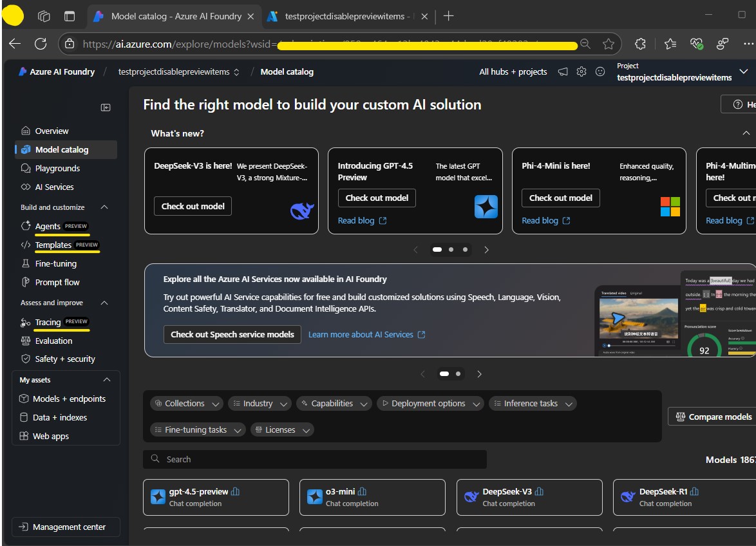
Task: Open Read blog link for Phi-4-Mini
Action: [546, 221]
